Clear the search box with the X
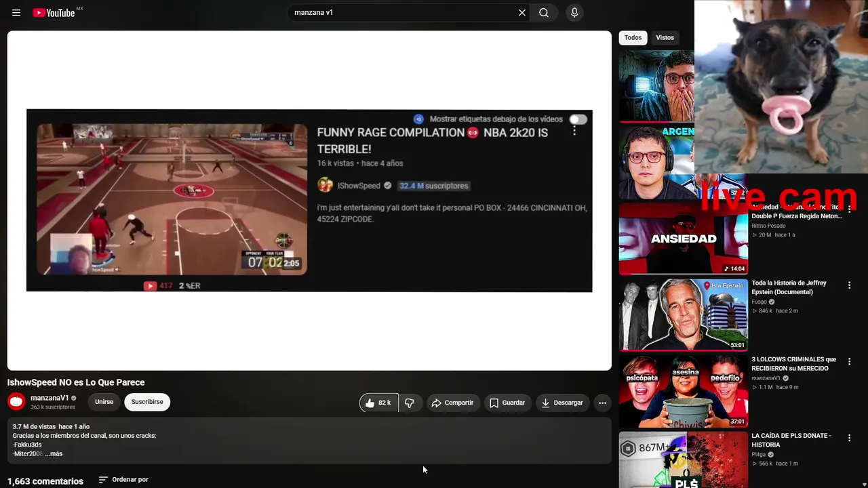Viewport: 868px width, 488px height. pos(522,13)
